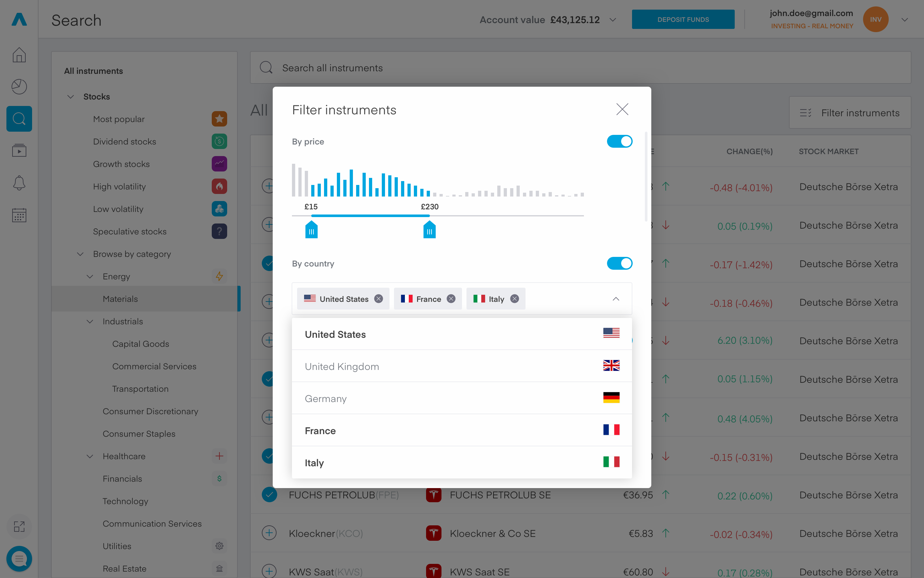This screenshot has height=578, width=924.
Task: Click the Healthcare plus icon
Action: click(219, 456)
